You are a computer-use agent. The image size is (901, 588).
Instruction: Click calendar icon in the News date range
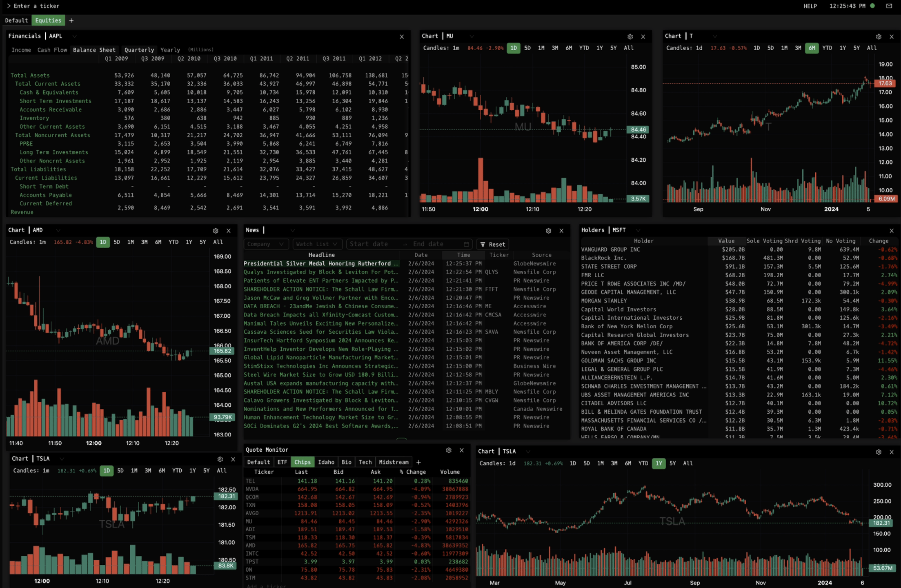[x=466, y=244]
